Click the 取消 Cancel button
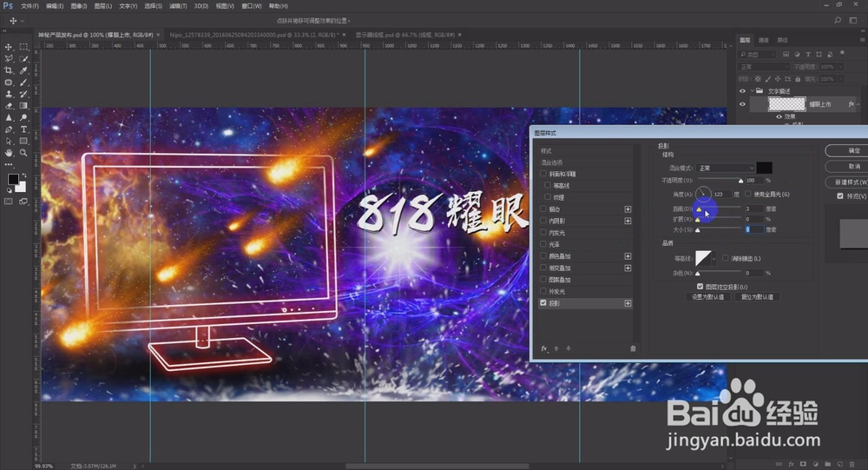Viewport: 868px width, 470px height. click(846, 166)
